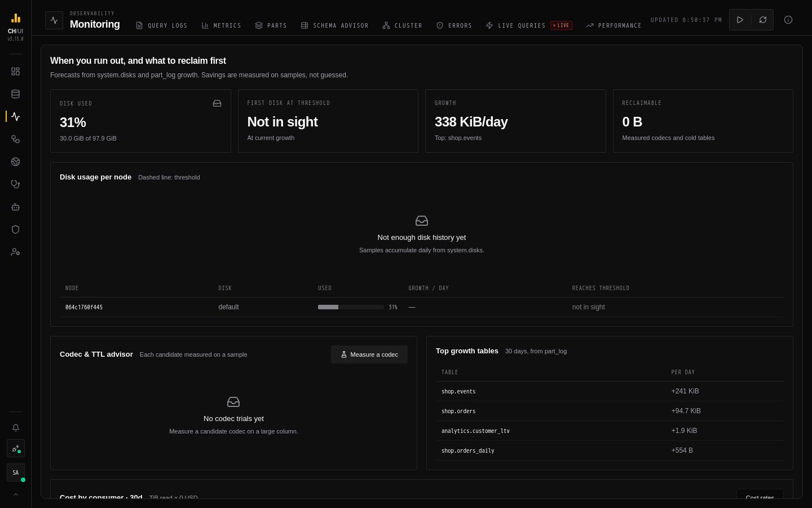812x508 pixels.
Task: Switch to the Metrics tab
Action: [221, 25]
